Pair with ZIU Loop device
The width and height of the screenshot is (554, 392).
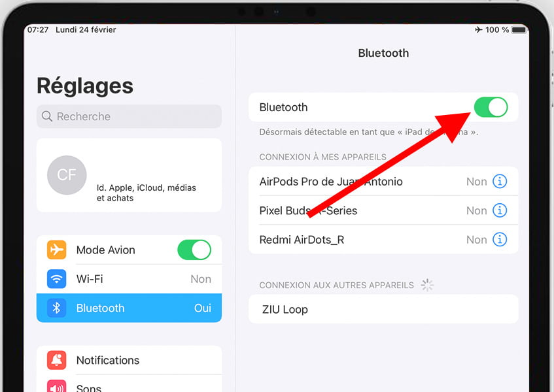383,309
